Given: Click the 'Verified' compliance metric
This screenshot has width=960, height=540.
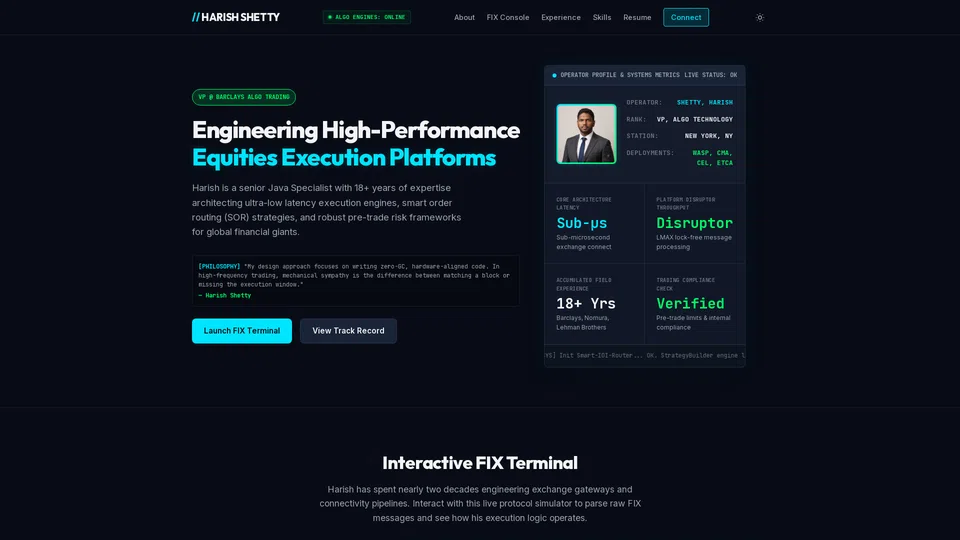Looking at the screenshot, I should click(x=690, y=303).
